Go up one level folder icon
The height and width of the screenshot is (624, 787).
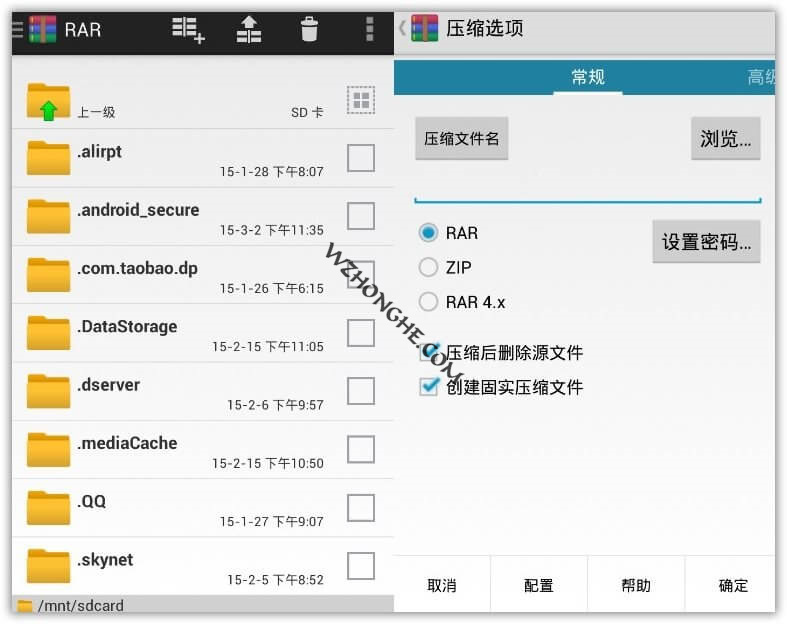coord(48,102)
